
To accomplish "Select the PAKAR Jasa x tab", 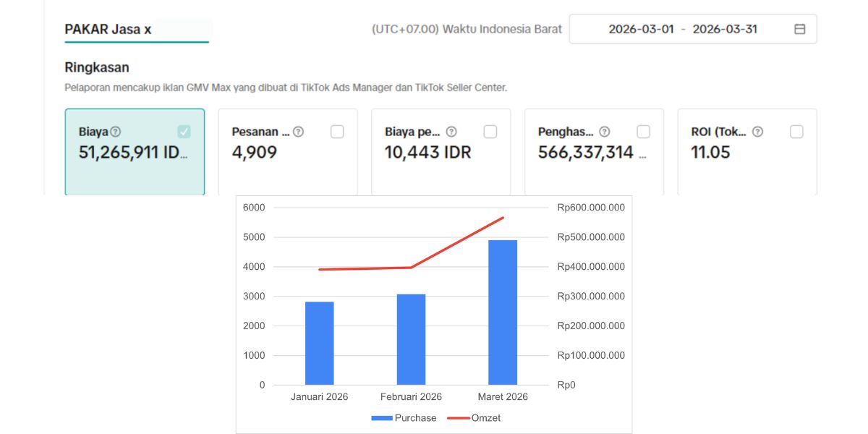I will (x=109, y=30).
